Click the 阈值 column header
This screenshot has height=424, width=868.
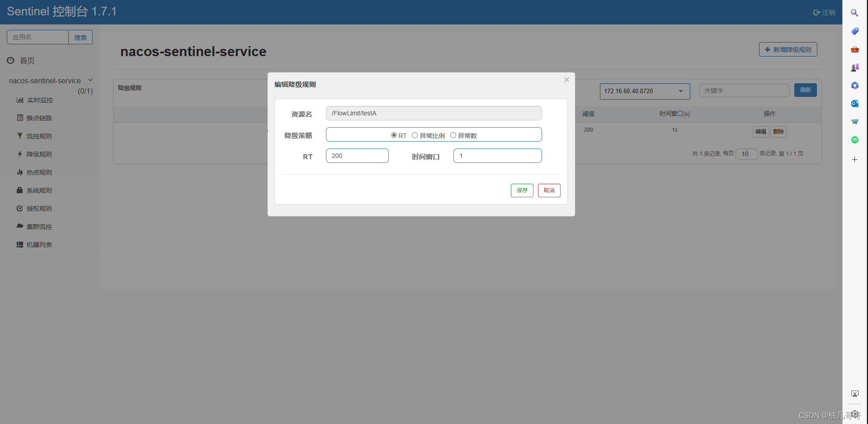(x=588, y=114)
